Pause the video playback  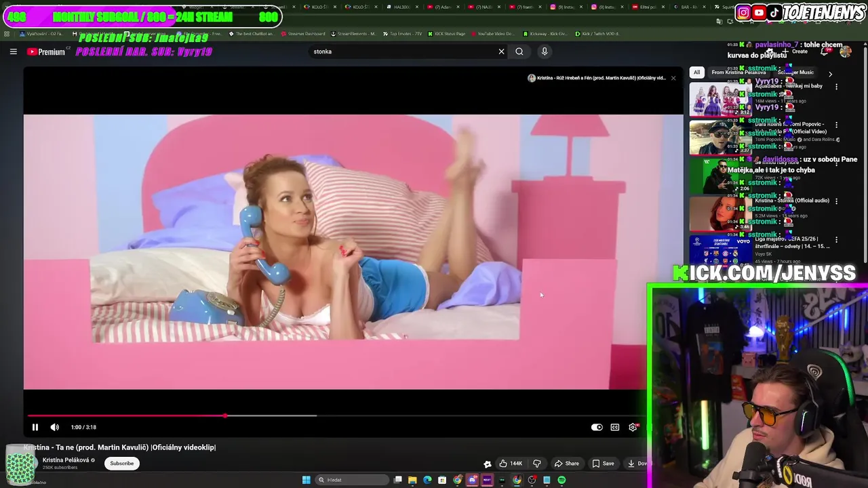pyautogui.click(x=35, y=427)
